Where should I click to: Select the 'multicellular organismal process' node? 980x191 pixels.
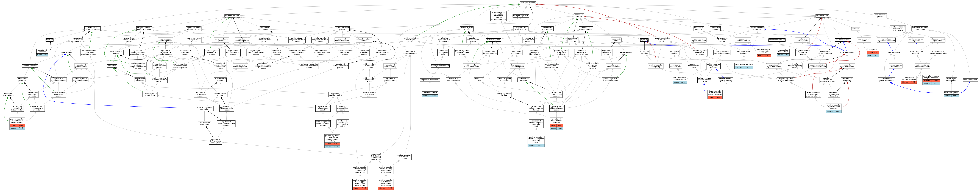point(92,29)
